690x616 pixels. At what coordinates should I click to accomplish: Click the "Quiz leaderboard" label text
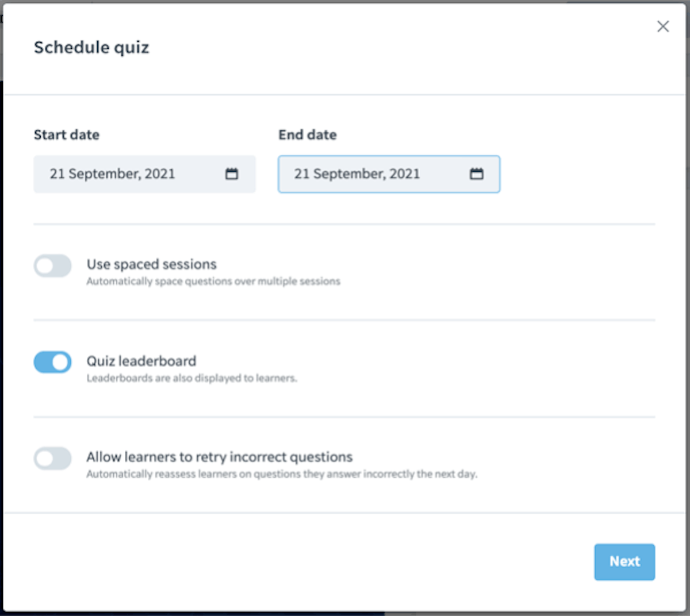click(141, 361)
